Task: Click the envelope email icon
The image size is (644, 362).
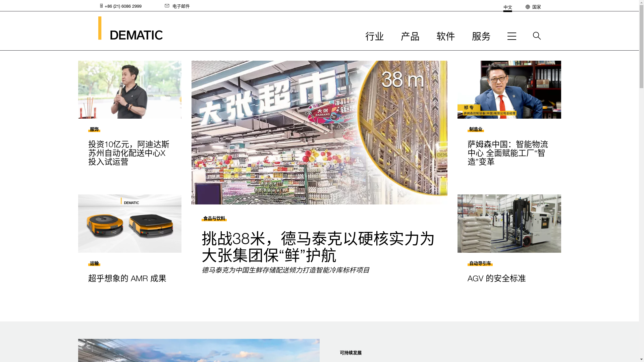Action: [167, 6]
